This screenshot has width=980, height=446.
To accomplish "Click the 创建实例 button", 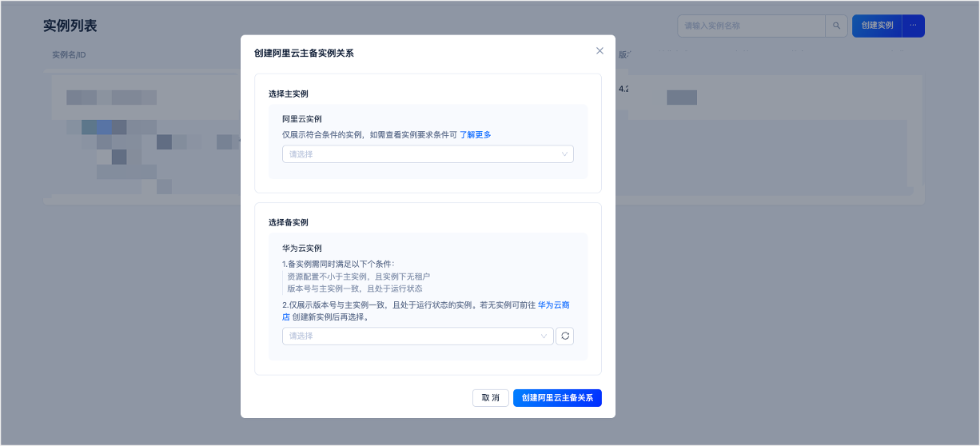I will [877, 26].
